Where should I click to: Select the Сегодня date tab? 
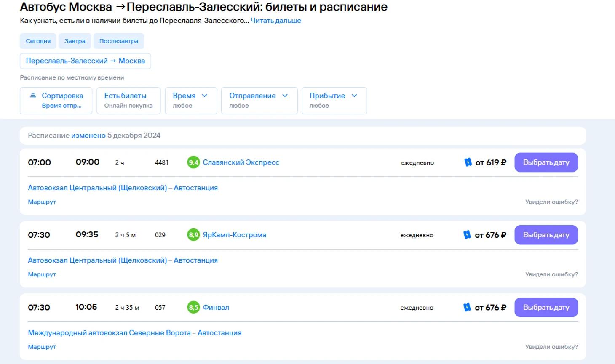pyautogui.click(x=38, y=41)
